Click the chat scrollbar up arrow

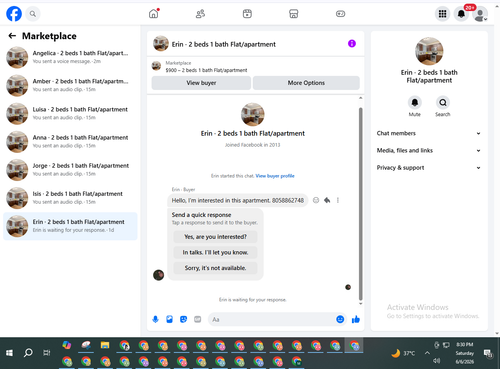360,98
